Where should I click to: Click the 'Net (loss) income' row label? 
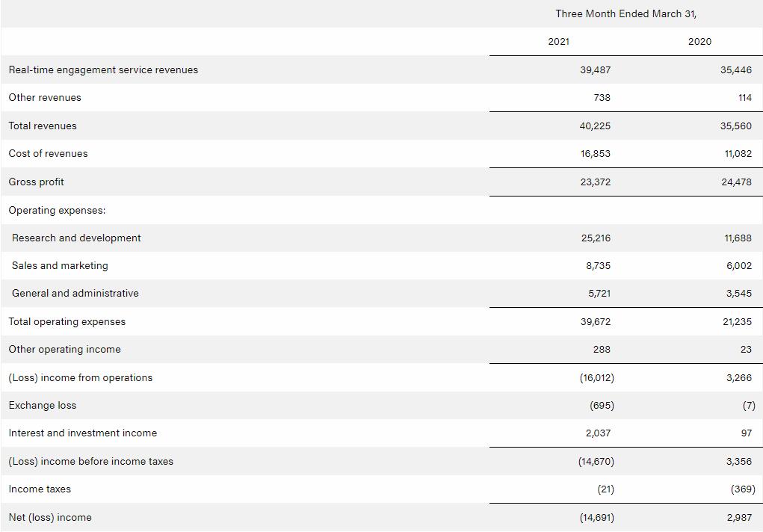pos(50,517)
